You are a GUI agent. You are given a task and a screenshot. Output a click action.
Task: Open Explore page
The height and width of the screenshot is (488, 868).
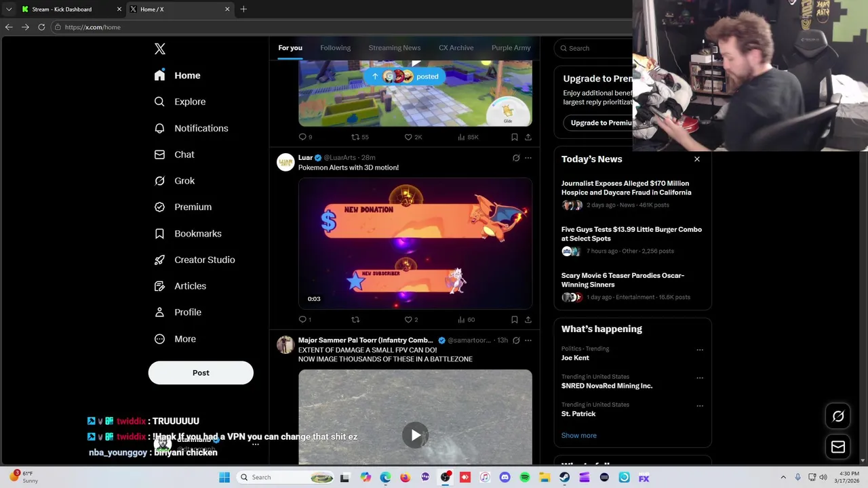[x=180, y=102]
